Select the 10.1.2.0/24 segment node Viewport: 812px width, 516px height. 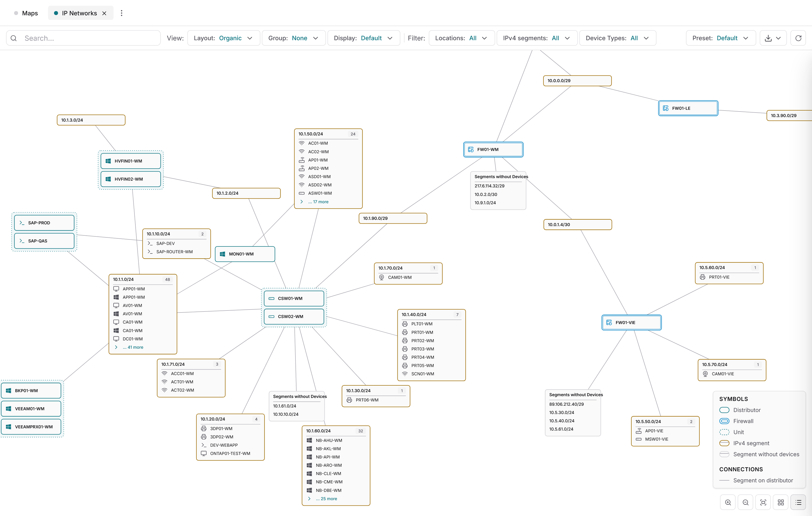[x=246, y=193]
